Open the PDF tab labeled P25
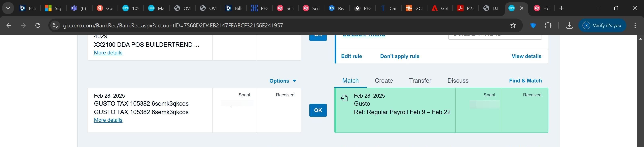 (465, 8)
